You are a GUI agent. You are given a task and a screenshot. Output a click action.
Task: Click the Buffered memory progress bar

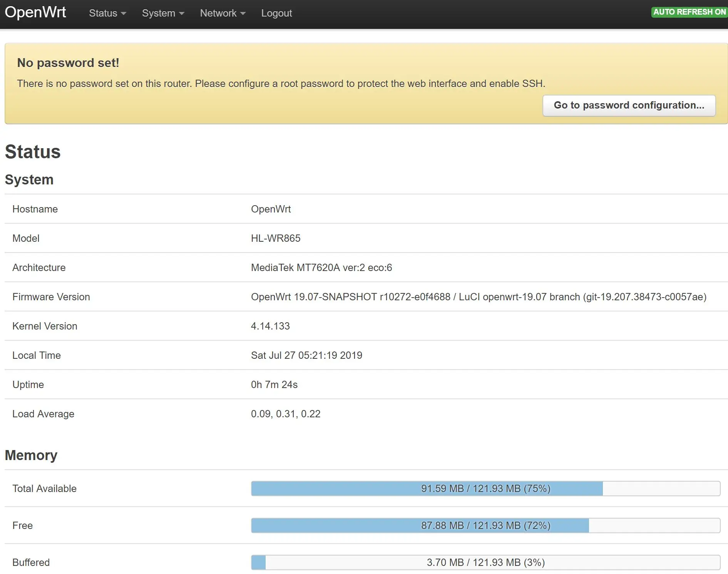485,562
